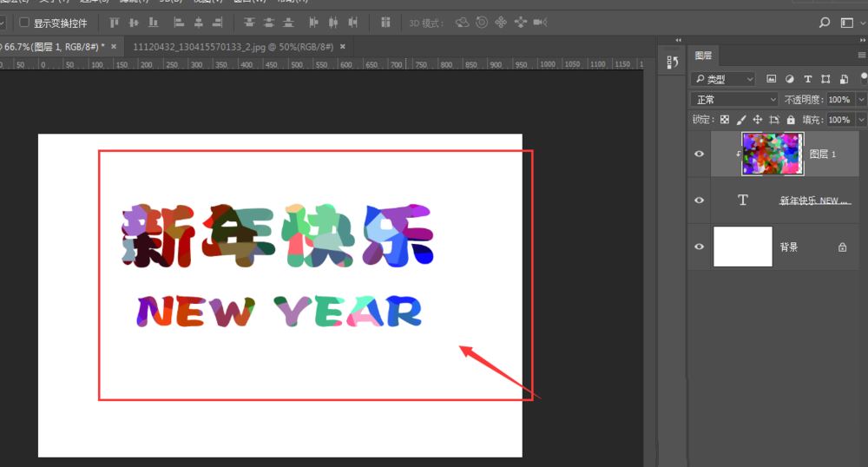
Task: Filter layers by adjustment layers
Action: [789, 79]
